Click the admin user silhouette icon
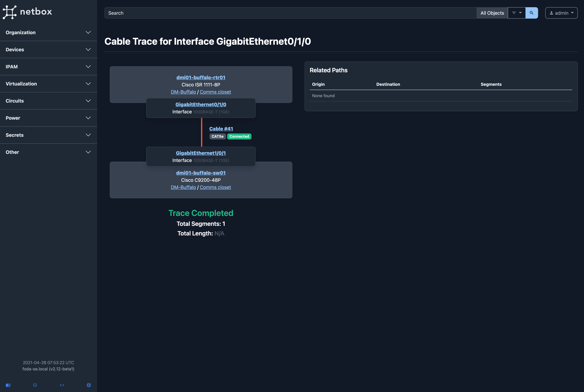The height and width of the screenshot is (392, 584). pyautogui.click(x=552, y=13)
